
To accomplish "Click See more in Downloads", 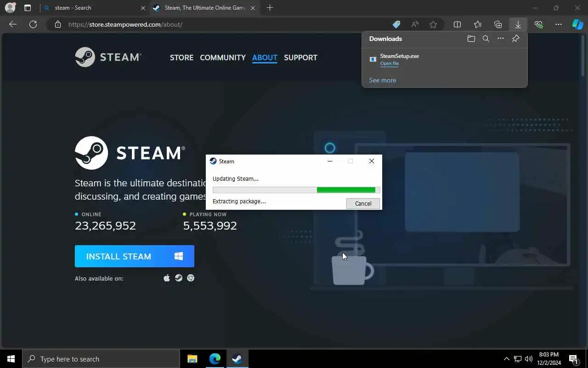I will tap(382, 80).
